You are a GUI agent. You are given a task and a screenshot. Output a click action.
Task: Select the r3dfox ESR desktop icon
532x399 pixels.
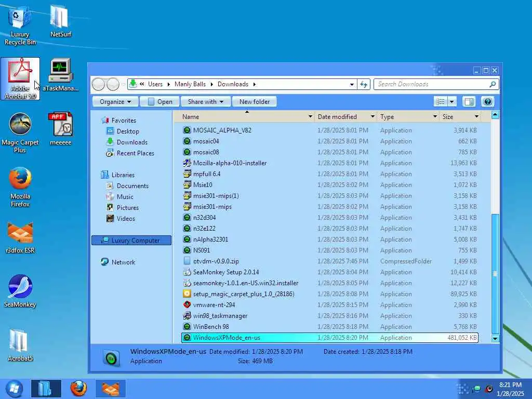20,237
